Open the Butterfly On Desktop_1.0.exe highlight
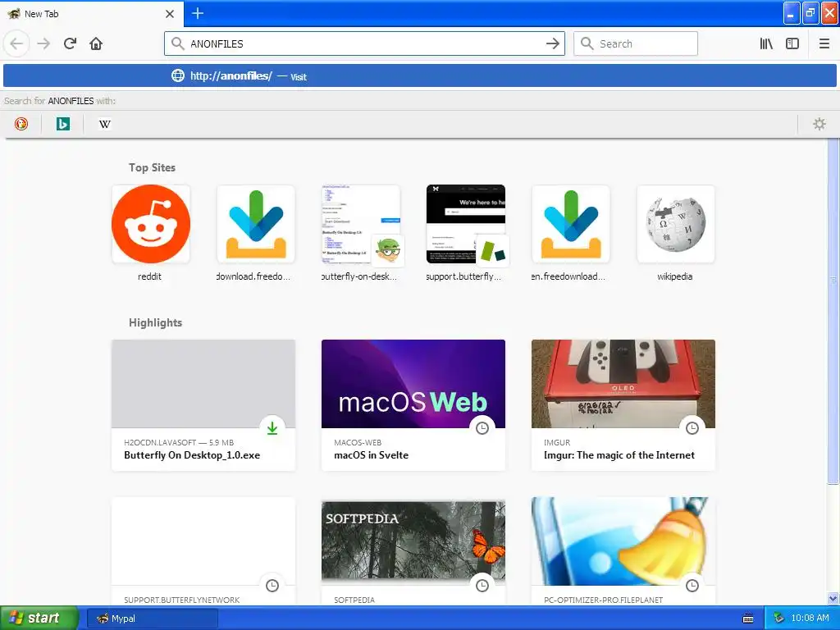 point(203,405)
